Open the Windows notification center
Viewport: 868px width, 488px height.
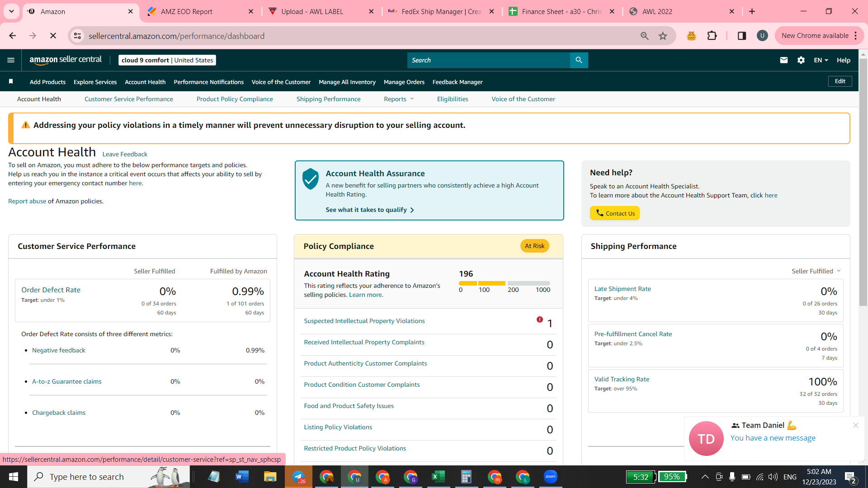[850, 477]
